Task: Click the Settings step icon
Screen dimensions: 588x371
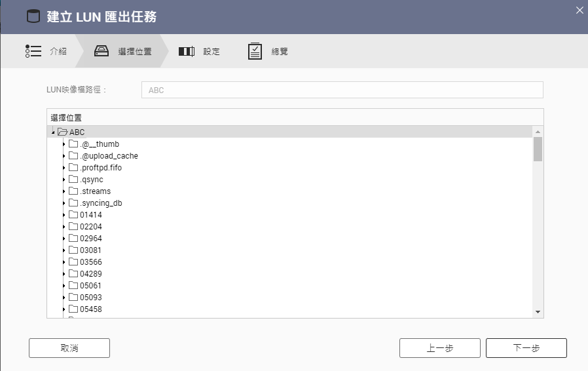Action: [x=187, y=51]
